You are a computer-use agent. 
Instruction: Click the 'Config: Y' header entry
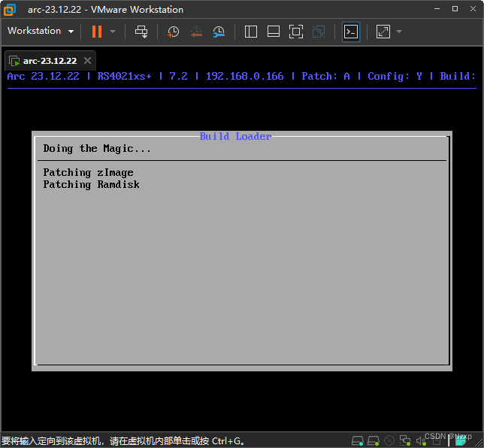[x=395, y=76]
